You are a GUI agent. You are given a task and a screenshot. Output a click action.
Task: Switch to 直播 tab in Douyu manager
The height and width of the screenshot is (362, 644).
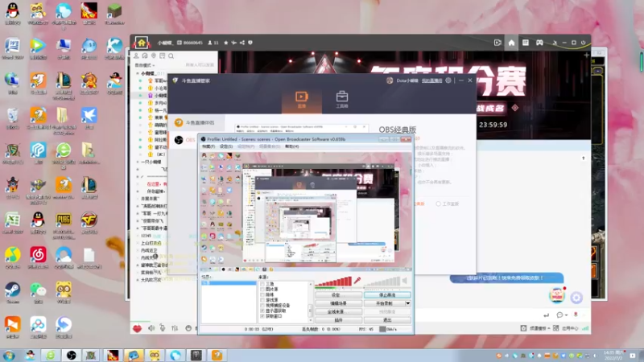[301, 100]
